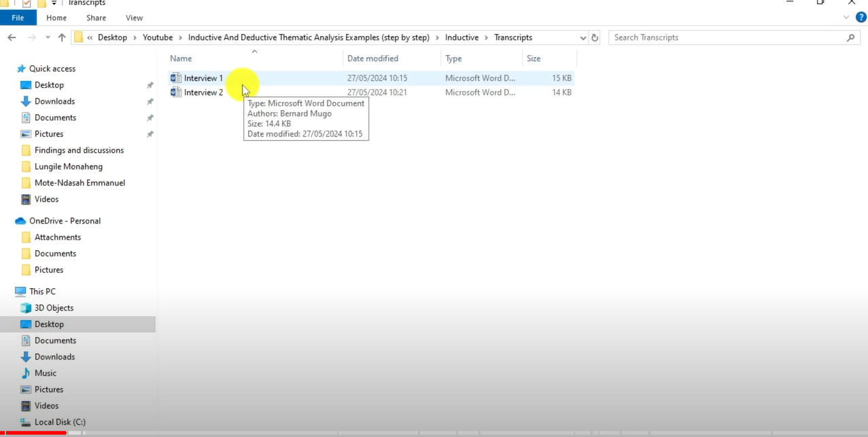Open recent locations dropdown arrow
The image size is (868, 437).
coord(47,37)
